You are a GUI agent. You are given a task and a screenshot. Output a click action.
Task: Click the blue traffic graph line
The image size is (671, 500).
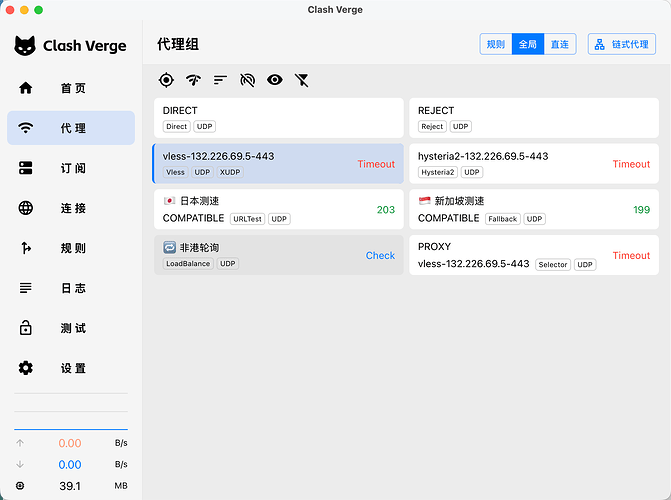[x=71, y=429]
